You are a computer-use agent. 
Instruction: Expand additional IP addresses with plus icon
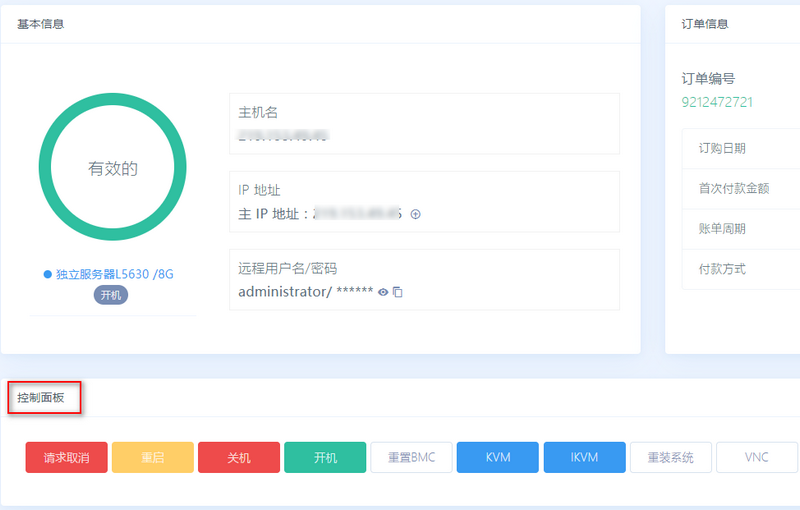point(416,214)
